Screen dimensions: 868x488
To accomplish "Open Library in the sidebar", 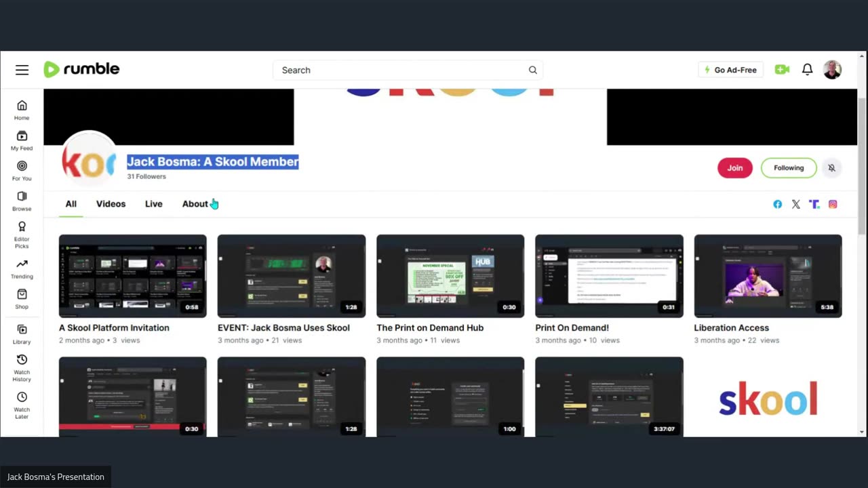I will (22, 335).
